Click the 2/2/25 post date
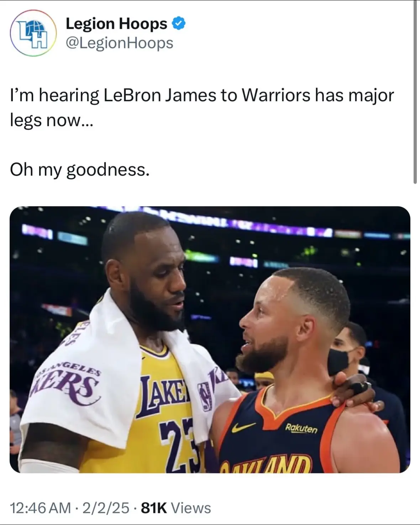Screen dimensions: 420x525 106,508
